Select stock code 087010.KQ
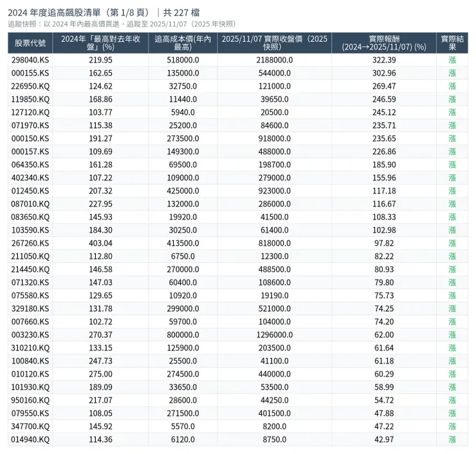The height and width of the screenshot is (454, 476). click(30, 204)
